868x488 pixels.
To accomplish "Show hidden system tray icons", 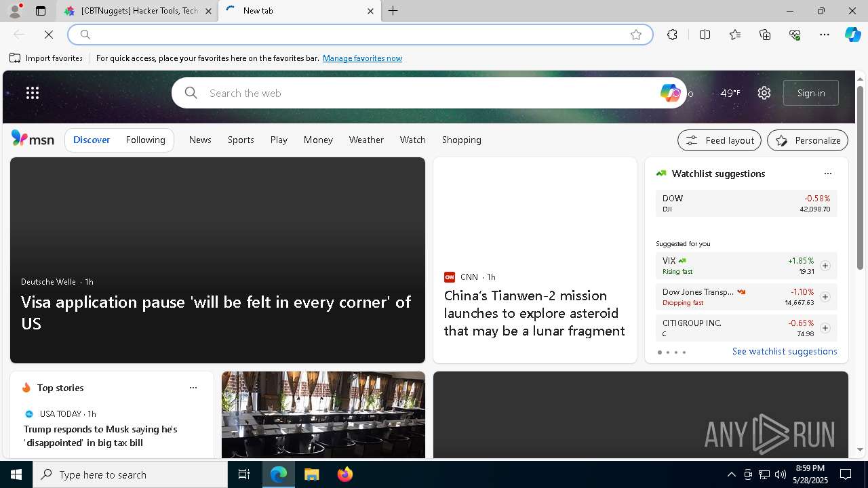I will click(731, 474).
